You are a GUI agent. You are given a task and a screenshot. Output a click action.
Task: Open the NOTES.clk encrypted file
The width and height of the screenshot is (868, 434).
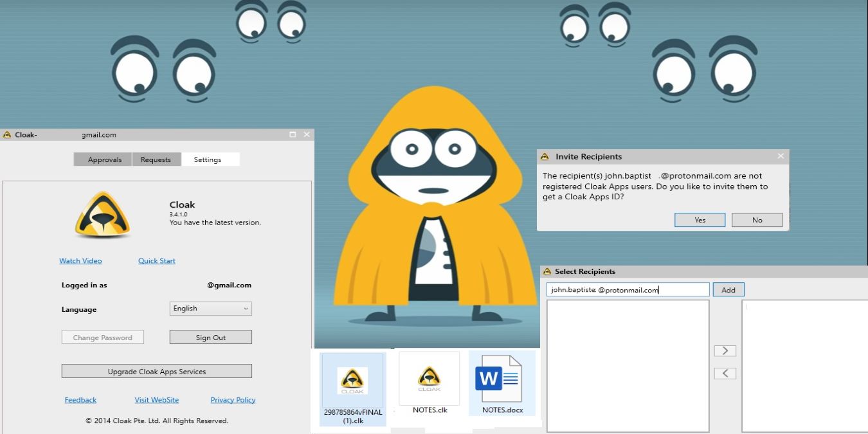point(428,378)
